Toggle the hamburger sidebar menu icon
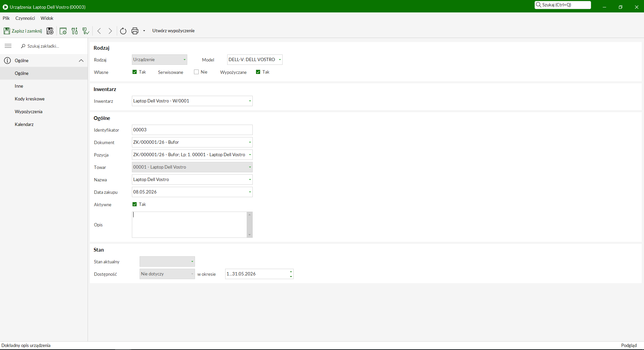644x350 pixels. (8, 46)
